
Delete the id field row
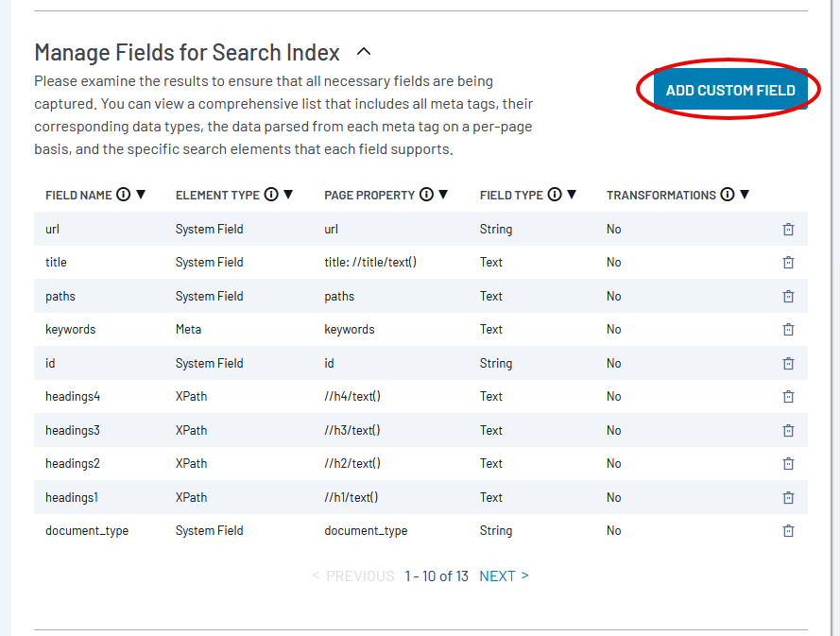pyautogui.click(x=788, y=363)
